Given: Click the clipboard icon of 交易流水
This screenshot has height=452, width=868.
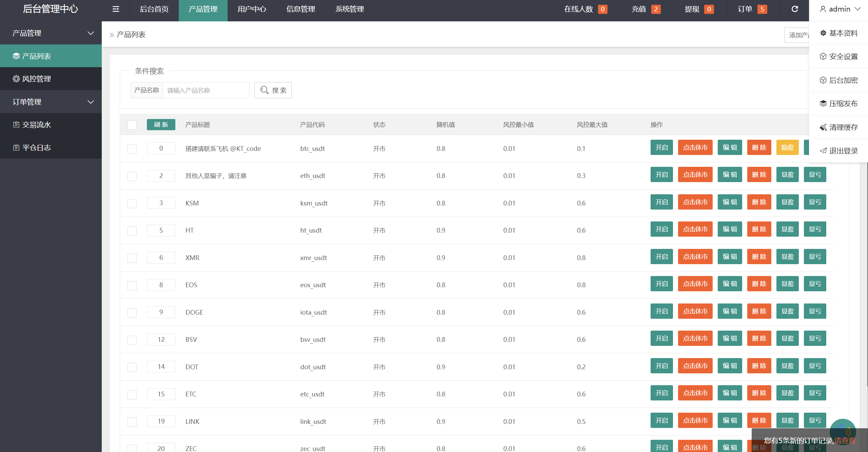Looking at the screenshot, I should pos(16,124).
